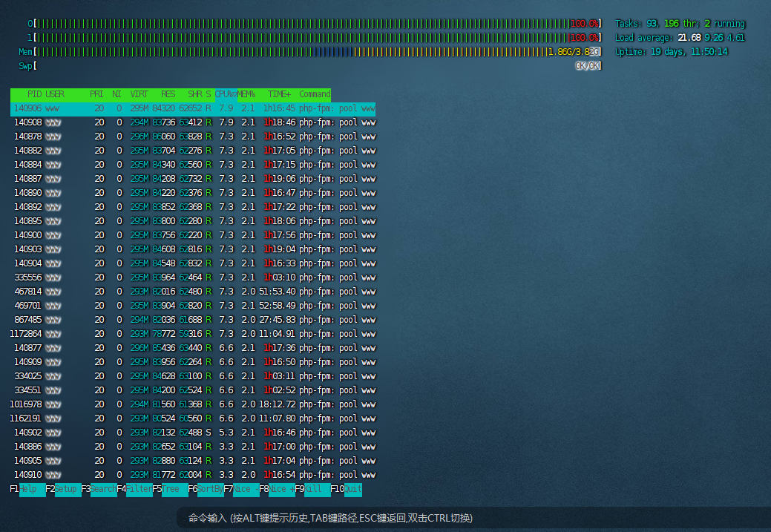Image resolution: width=771 pixels, height=532 pixels.
Task: Click the Load average readout
Action: pos(680,38)
